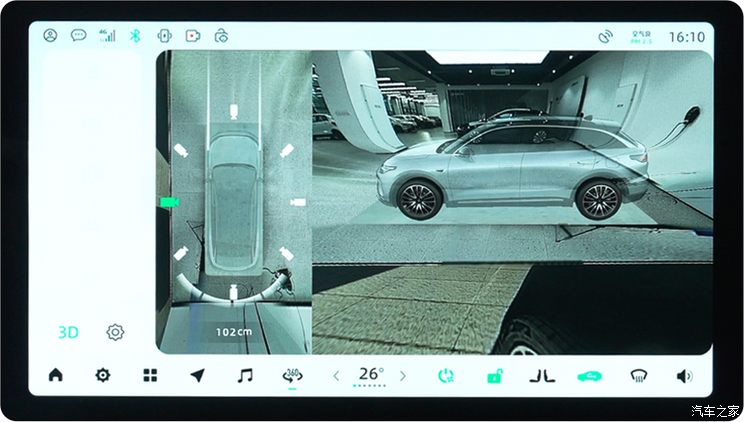
Task: Open the messages chat bubble
Action: point(78,36)
